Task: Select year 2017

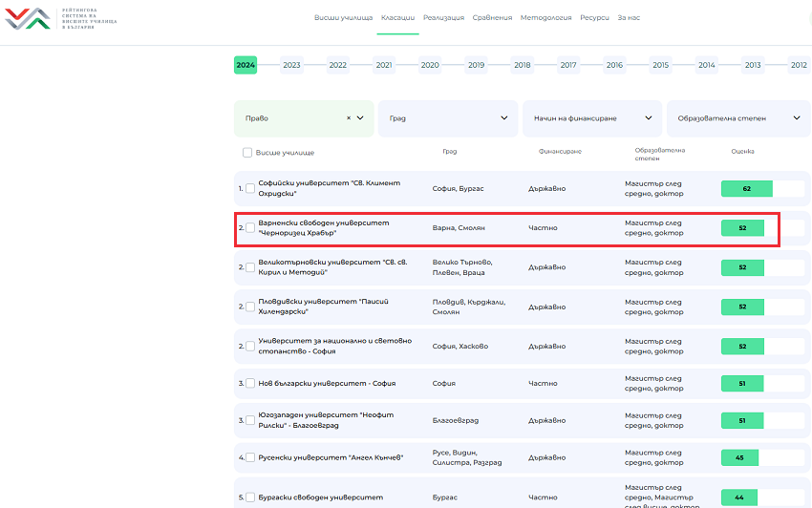Action: tap(568, 65)
